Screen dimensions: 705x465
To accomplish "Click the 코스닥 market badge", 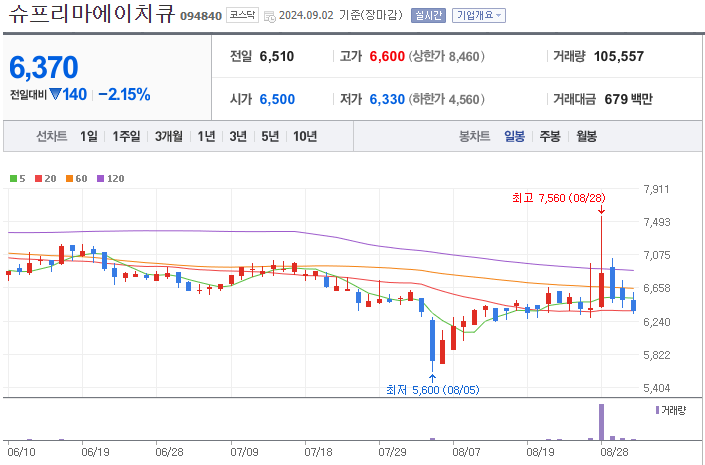I will [242, 15].
